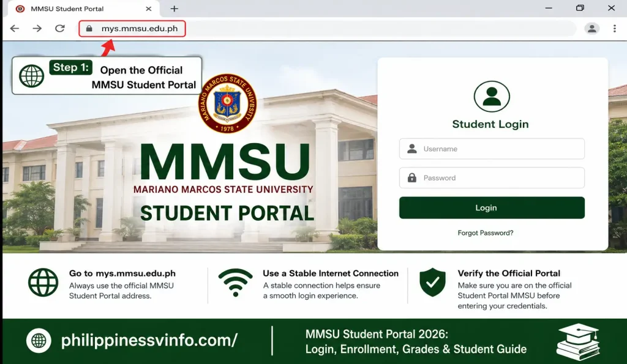Click 'MARIANO MARCOS STATE UNIVERSITY' red text
This screenshot has width=627, height=364.
[223, 190]
